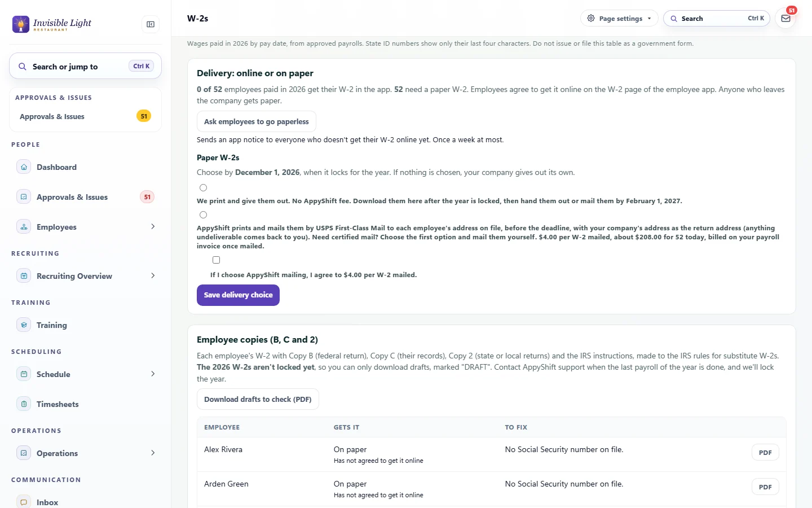Expand the Schedule submenu chevron

(x=153, y=374)
